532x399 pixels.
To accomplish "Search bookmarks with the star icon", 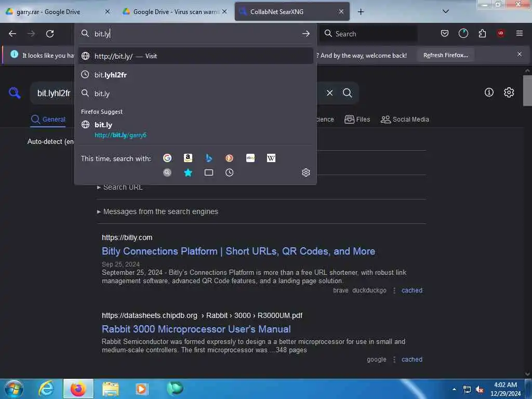I will 188,172.
